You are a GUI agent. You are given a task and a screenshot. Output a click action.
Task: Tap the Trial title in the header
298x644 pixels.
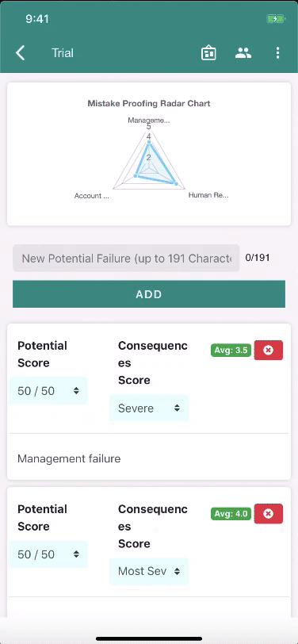[x=63, y=53]
